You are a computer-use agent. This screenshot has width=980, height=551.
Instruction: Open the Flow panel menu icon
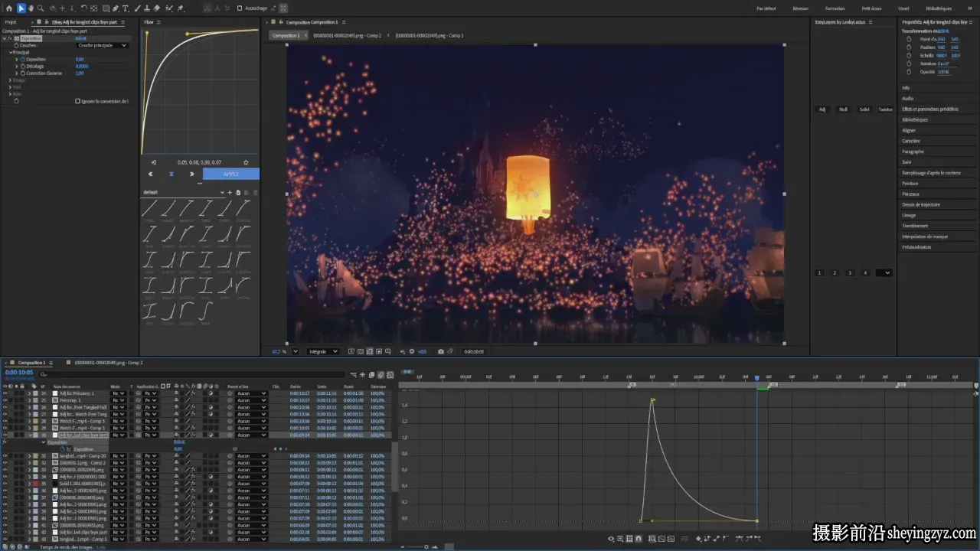click(x=159, y=21)
